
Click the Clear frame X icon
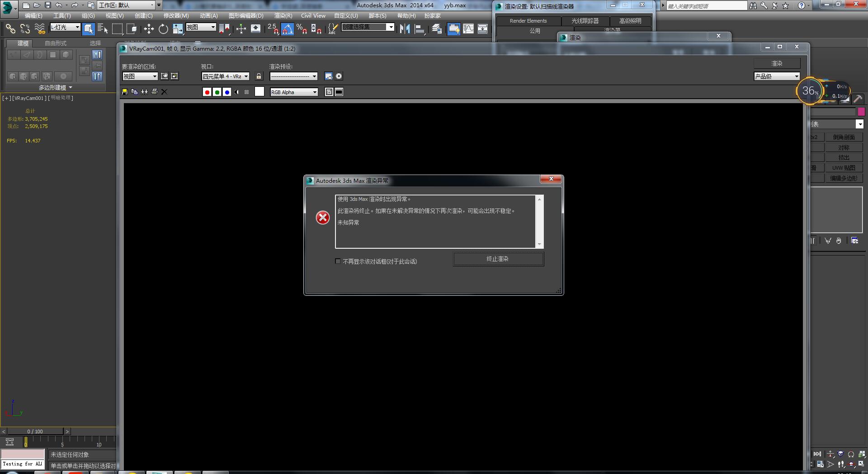click(164, 92)
